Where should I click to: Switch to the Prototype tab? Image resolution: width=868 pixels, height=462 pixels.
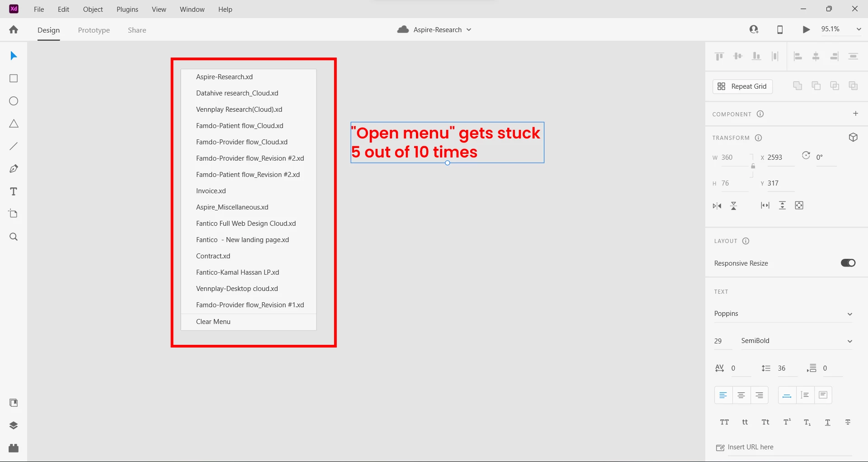point(94,30)
